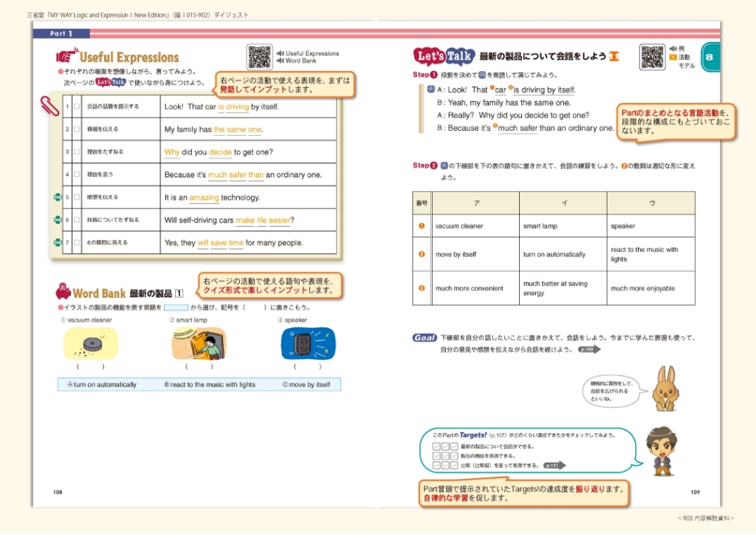The height and width of the screenshot is (535, 756).
Task: Click the yellow video icon beside 活動
Action: (673, 57)
